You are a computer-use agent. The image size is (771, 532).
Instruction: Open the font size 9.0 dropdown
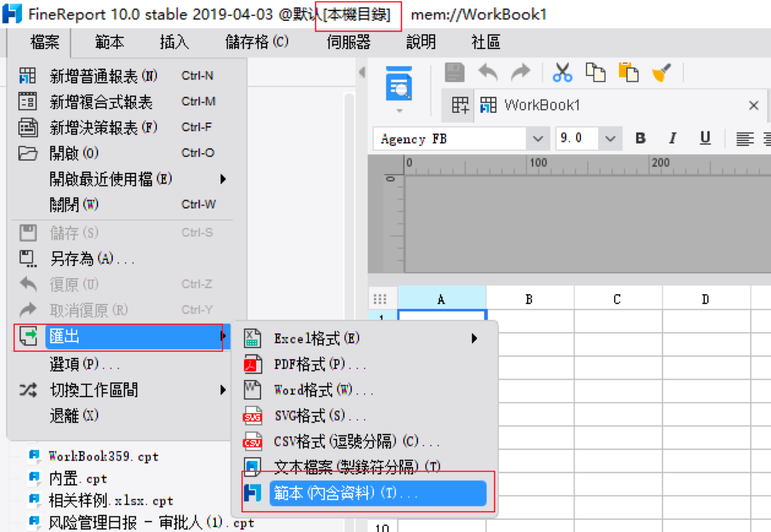pyautogui.click(x=610, y=138)
